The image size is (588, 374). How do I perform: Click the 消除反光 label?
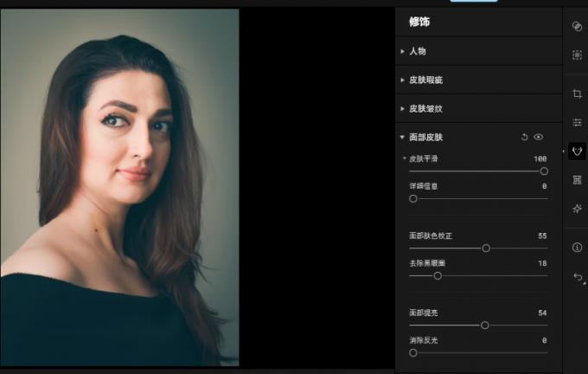point(424,340)
